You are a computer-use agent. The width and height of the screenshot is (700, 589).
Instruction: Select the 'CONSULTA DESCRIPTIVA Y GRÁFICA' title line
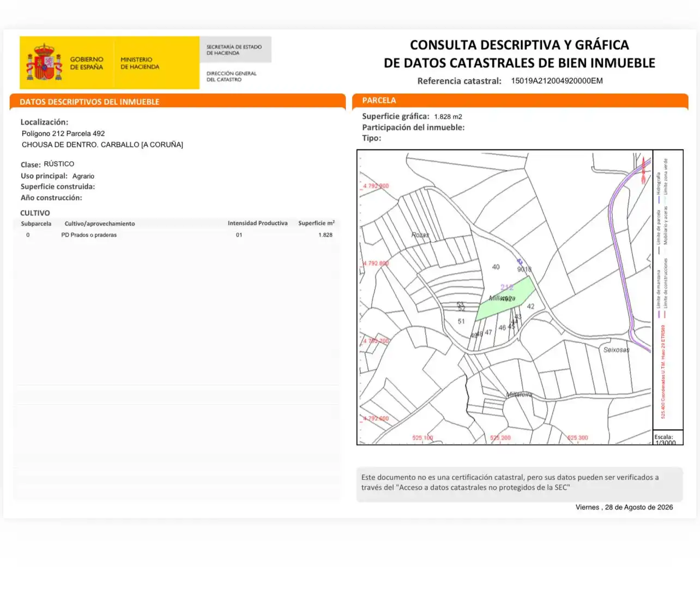click(x=519, y=45)
